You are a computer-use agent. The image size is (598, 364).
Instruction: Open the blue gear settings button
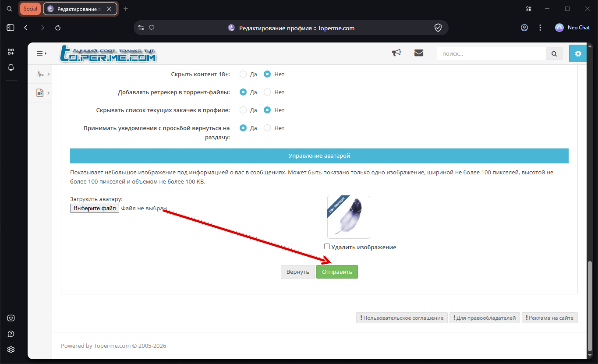pos(578,53)
